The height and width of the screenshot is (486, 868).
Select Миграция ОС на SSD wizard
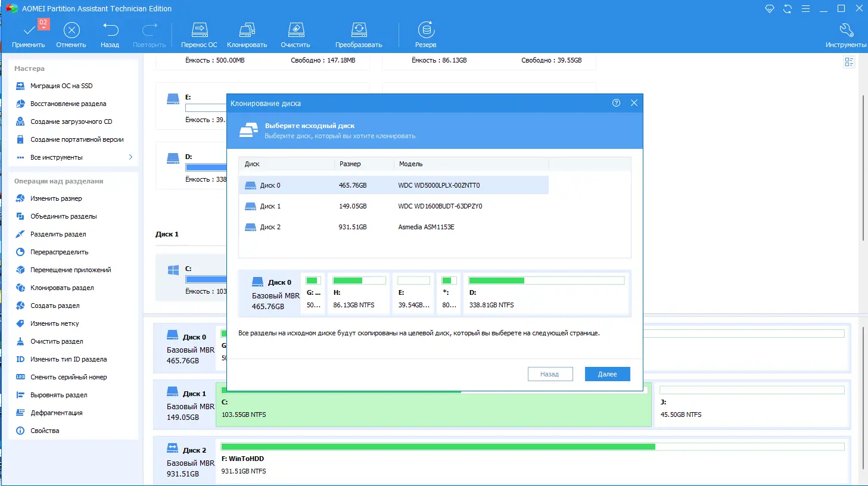click(x=61, y=86)
